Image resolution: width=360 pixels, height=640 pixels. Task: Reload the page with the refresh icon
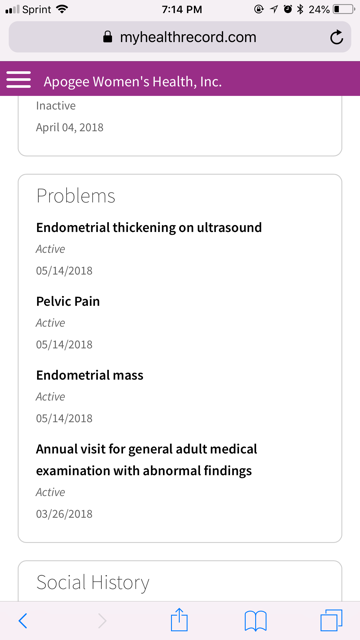(x=336, y=38)
